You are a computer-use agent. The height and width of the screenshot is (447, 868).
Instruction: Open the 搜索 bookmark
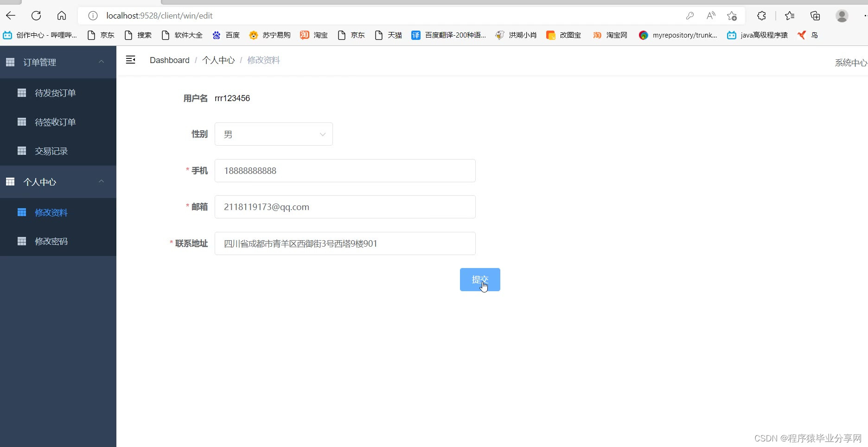coord(138,35)
